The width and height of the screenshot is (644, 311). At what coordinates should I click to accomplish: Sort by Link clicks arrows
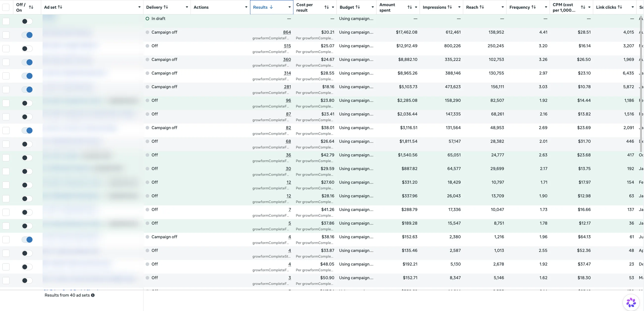(x=620, y=7)
